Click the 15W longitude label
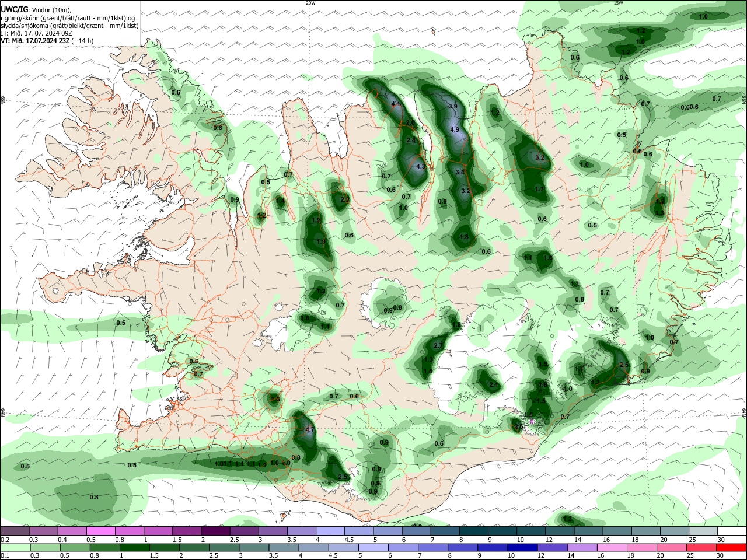 (x=618, y=3)
